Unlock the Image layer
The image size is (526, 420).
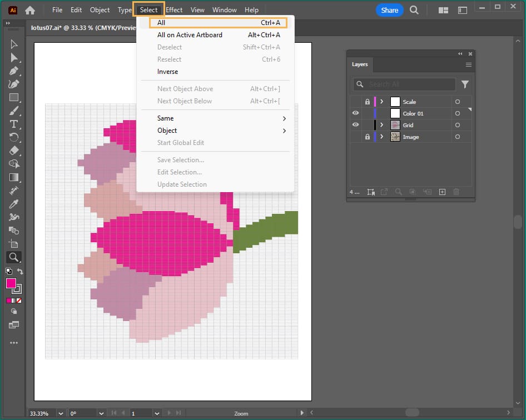coord(367,137)
